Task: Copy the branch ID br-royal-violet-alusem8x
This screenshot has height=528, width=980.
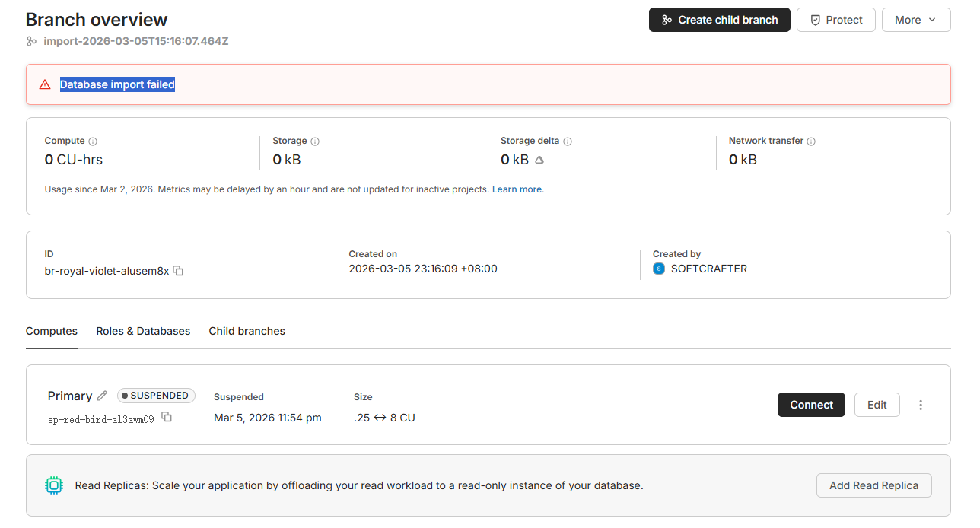Action: 178,270
